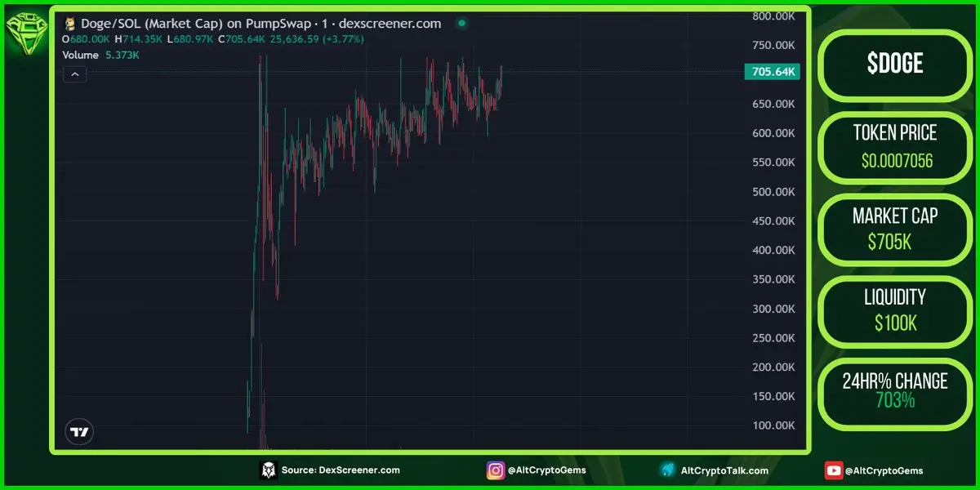Click the 350.00K price axis label
Image resolution: width=980 pixels, height=490 pixels.
pos(773,279)
